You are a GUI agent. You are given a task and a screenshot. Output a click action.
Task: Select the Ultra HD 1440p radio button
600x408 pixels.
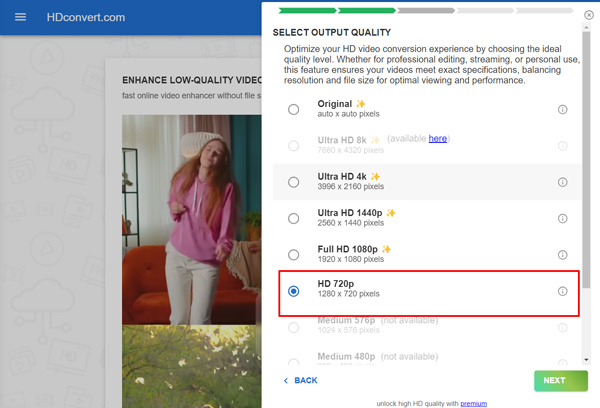coord(293,219)
